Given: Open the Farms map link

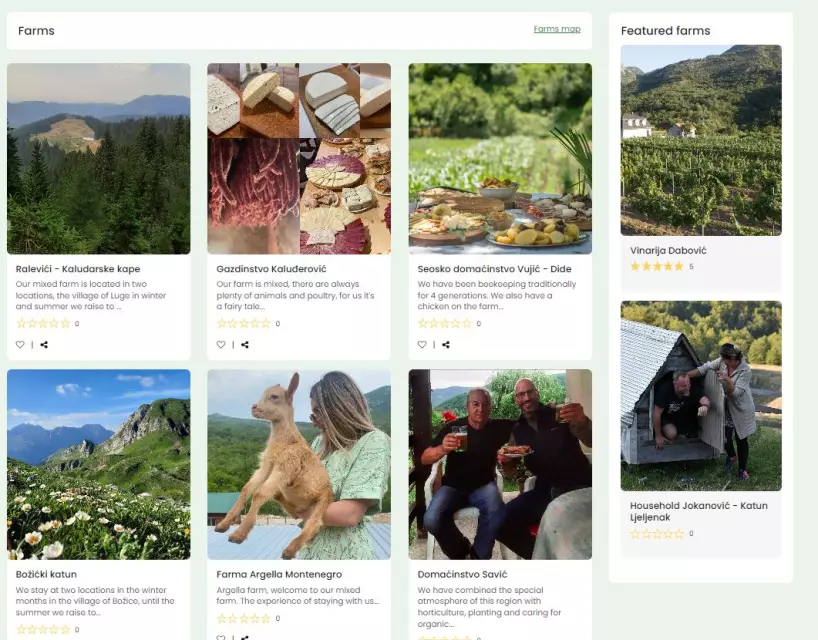Looking at the screenshot, I should 556,29.
